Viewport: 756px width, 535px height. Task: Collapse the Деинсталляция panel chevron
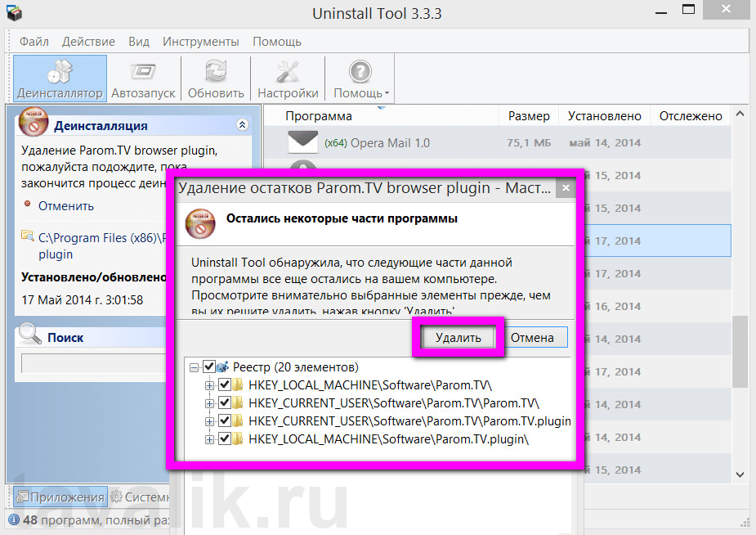(243, 125)
